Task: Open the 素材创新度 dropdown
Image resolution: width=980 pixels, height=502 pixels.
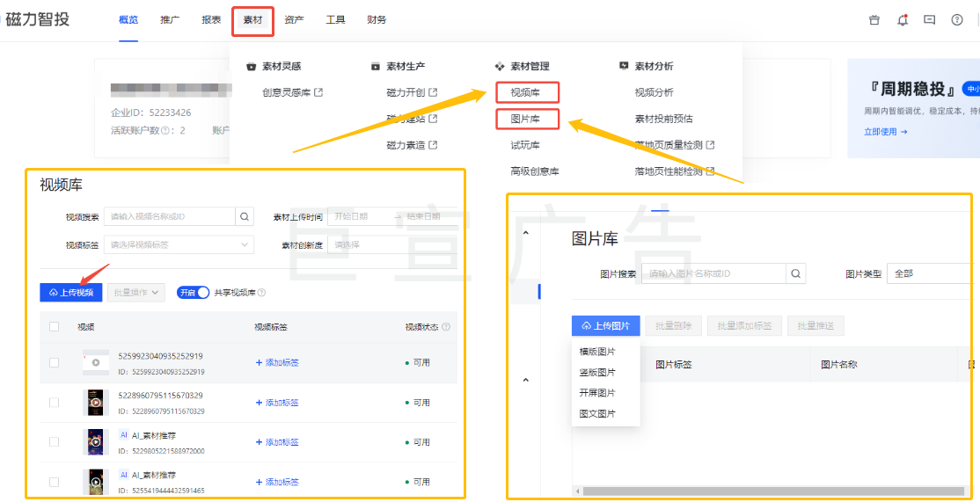Action: [392, 244]
